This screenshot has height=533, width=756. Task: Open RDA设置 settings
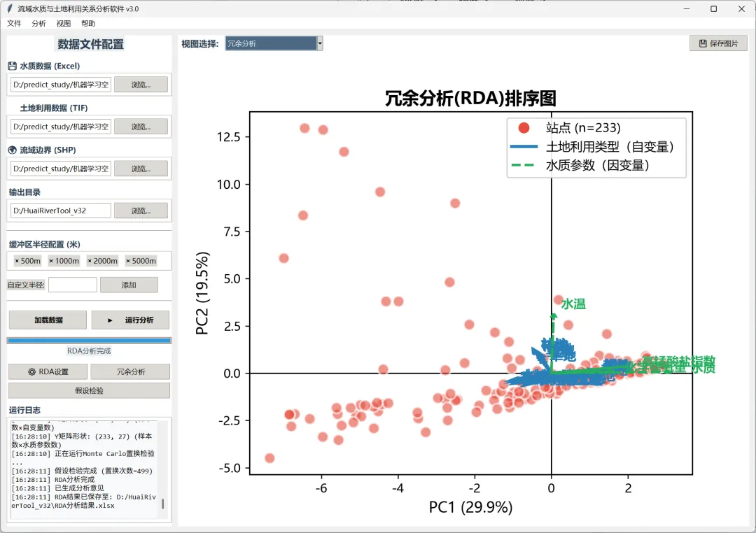pos(48,371)
